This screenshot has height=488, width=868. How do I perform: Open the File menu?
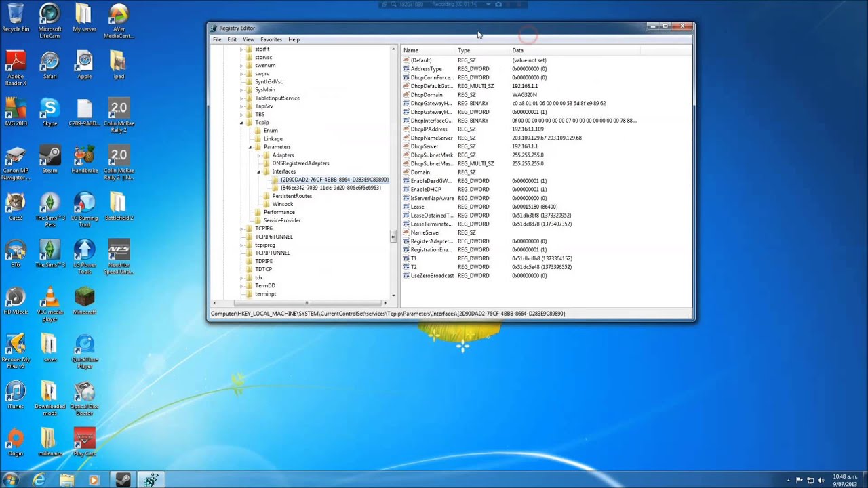coord(217,39)
